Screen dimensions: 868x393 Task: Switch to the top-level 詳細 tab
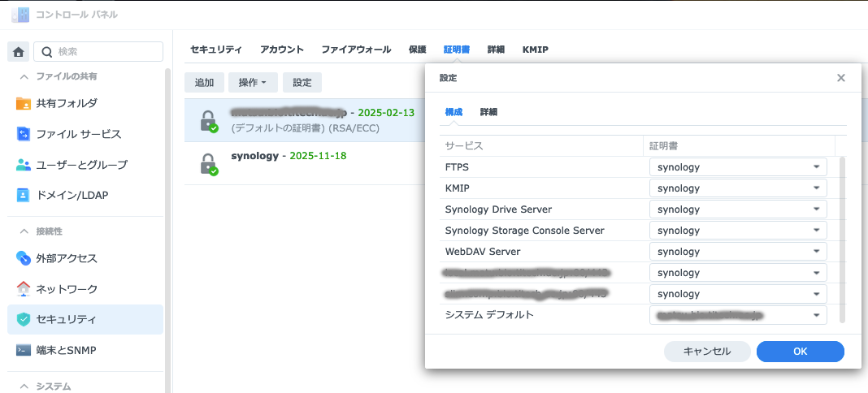pos(496,50)
